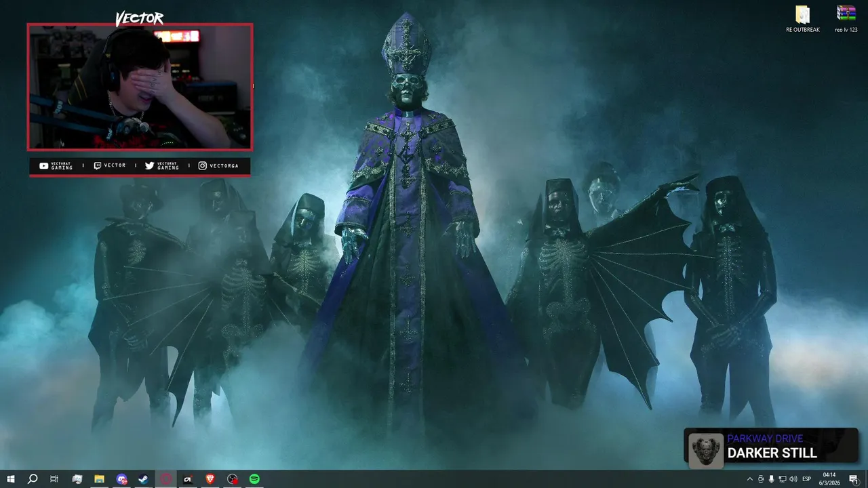Open Discord from the taskbar
Viewport: 868px width, 488px height.
click(x=121, y=479)
